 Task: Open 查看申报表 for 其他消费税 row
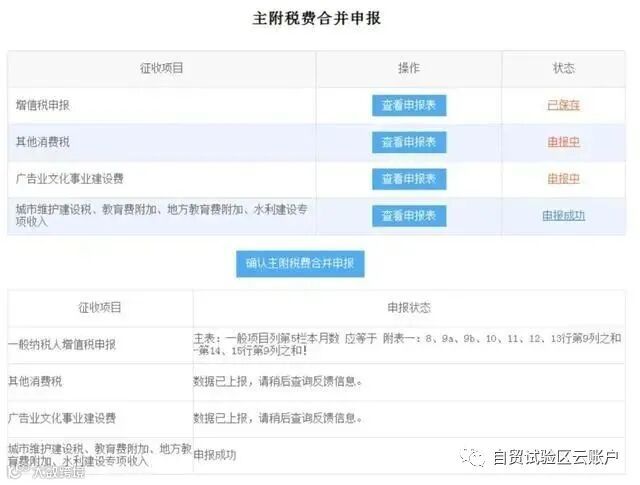pos(409,142)
